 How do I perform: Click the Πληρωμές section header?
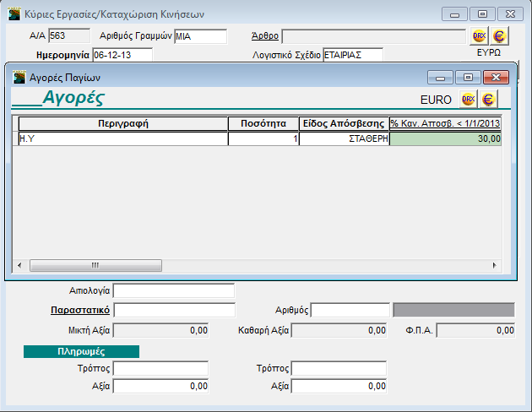pyautogui.click(x=81, y=351)
